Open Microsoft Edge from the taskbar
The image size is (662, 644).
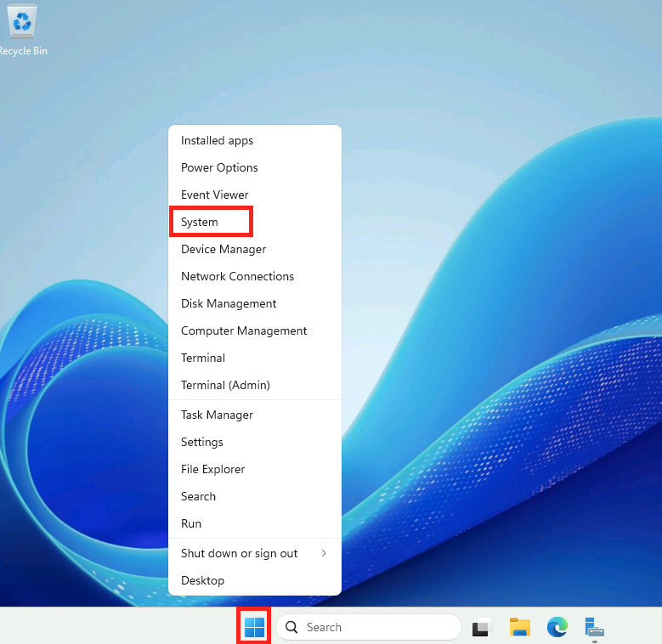click(557, 627)
